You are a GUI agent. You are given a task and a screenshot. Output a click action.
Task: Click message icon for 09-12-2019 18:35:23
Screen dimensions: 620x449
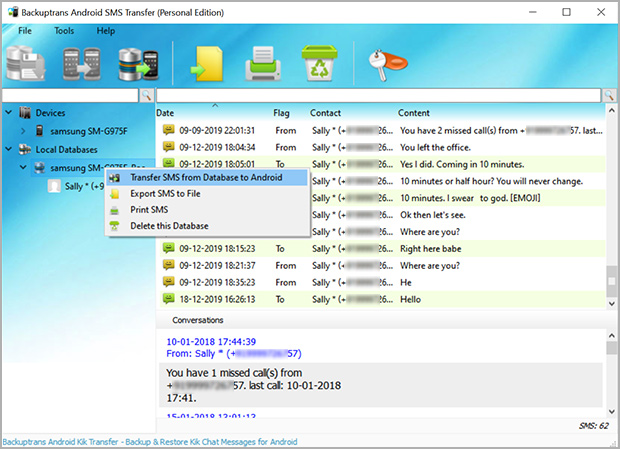pos(168,282)
